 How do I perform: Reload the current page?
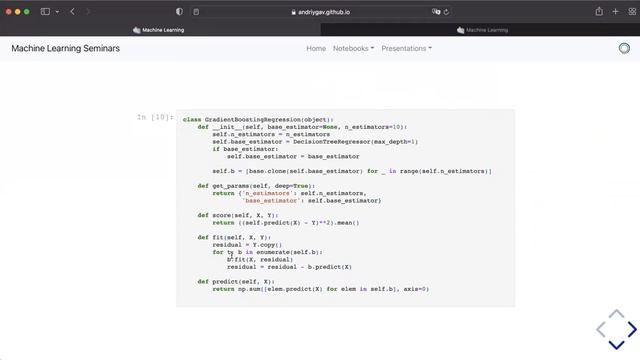pos(446,12)
